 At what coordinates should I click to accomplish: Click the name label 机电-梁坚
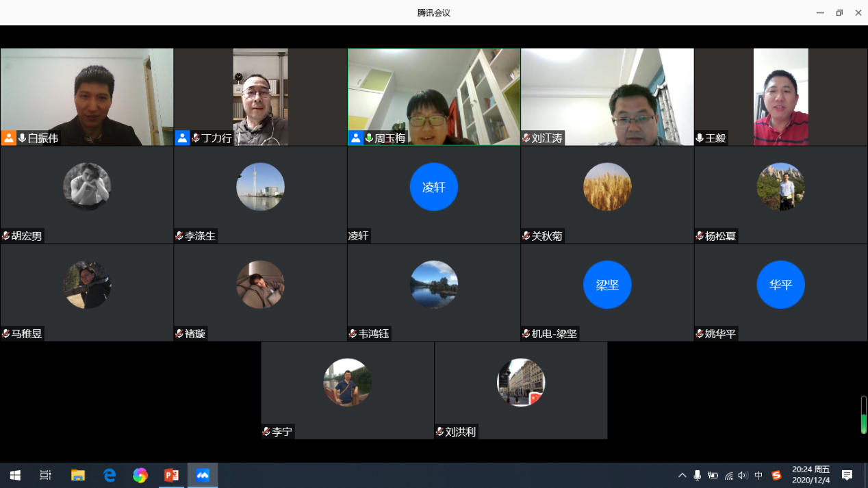click(554, 334)
